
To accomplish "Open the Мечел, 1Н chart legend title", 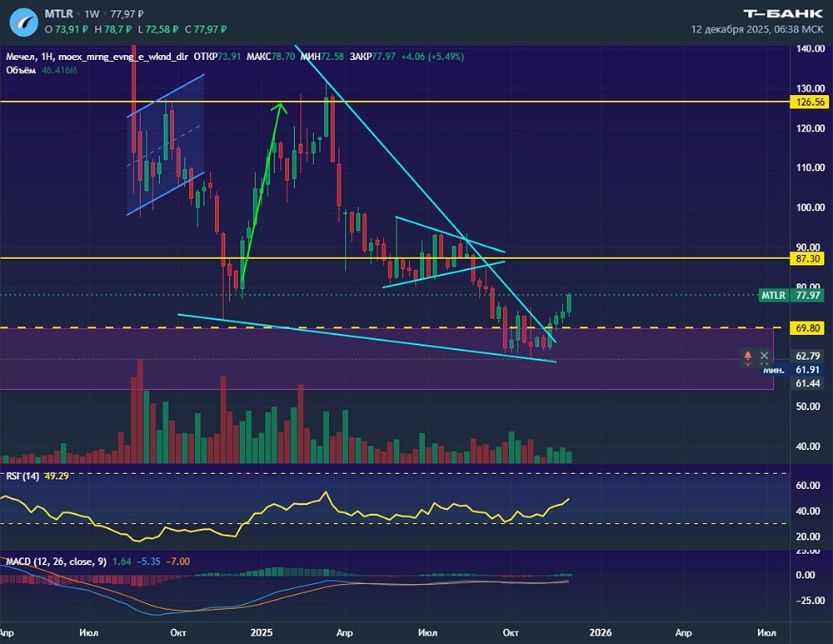I will 97,57.
